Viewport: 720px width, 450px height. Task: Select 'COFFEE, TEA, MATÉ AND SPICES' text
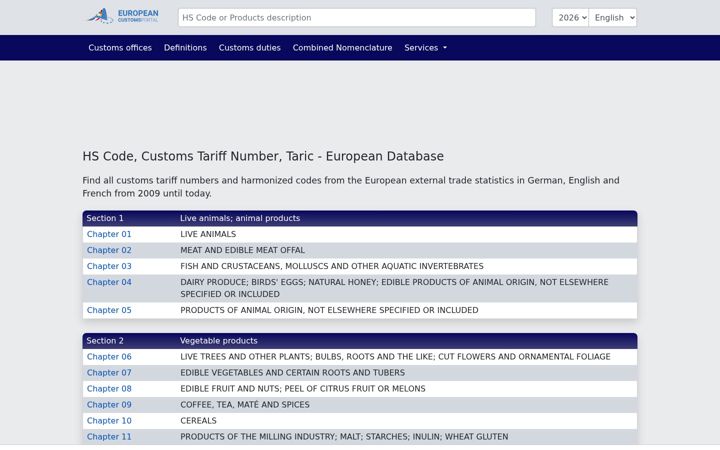pos(245,405)
